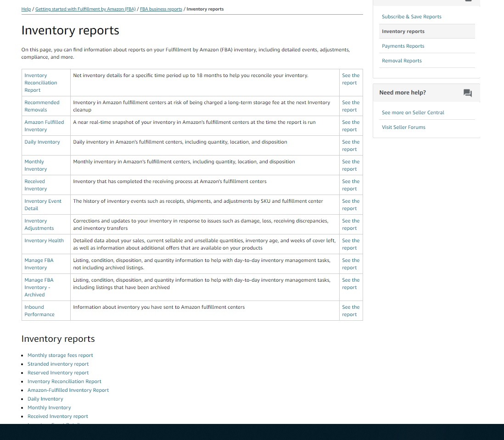This screenshot has height=440, width=504.
Task: Open Removal Reports in sidebar
Action: (x=402, y=61)
